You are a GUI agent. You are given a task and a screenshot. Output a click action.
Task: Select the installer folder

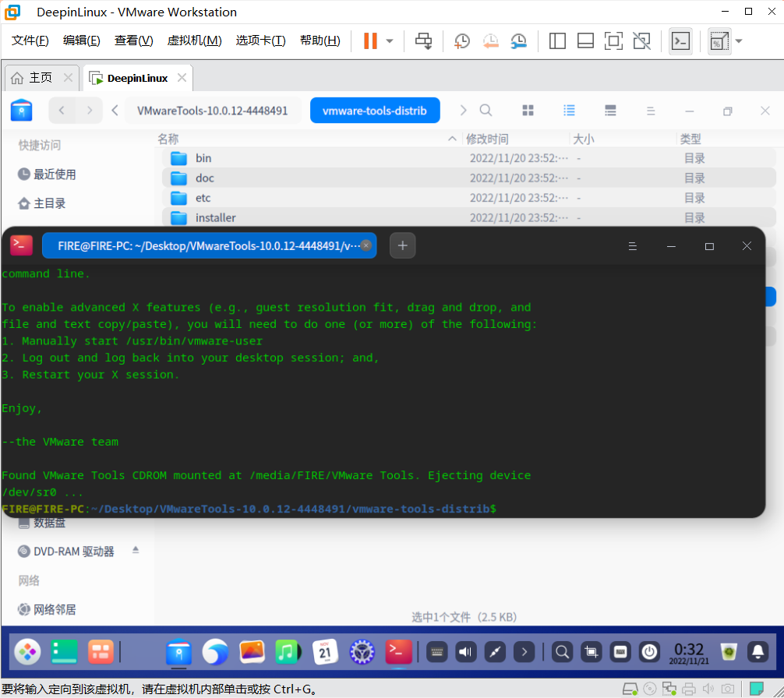click(468, 218)
